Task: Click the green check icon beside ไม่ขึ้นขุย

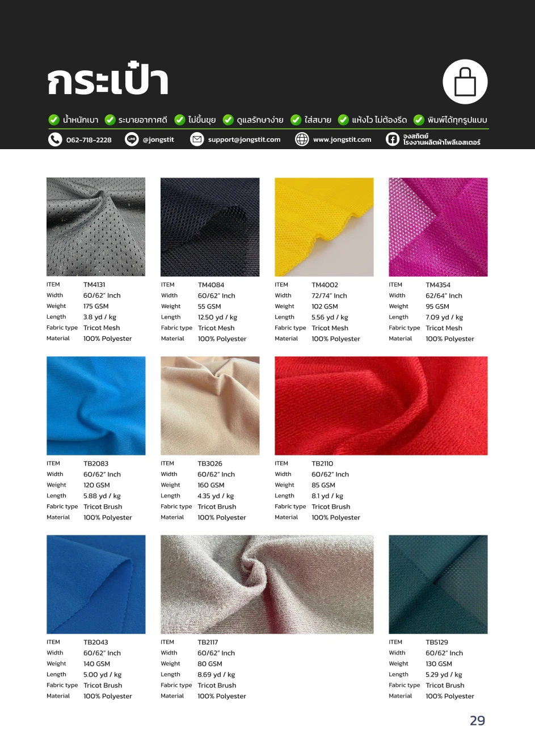Action: click(x=179, y=120)
